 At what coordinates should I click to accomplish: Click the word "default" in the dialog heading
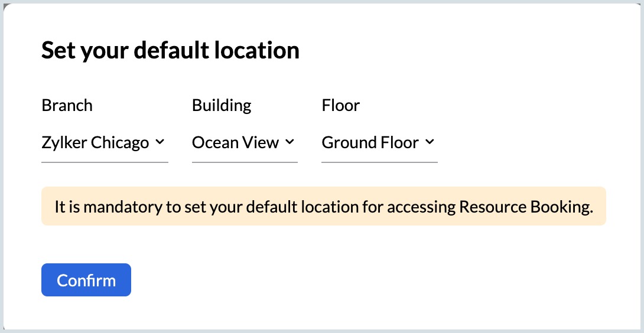pos(164,51)
